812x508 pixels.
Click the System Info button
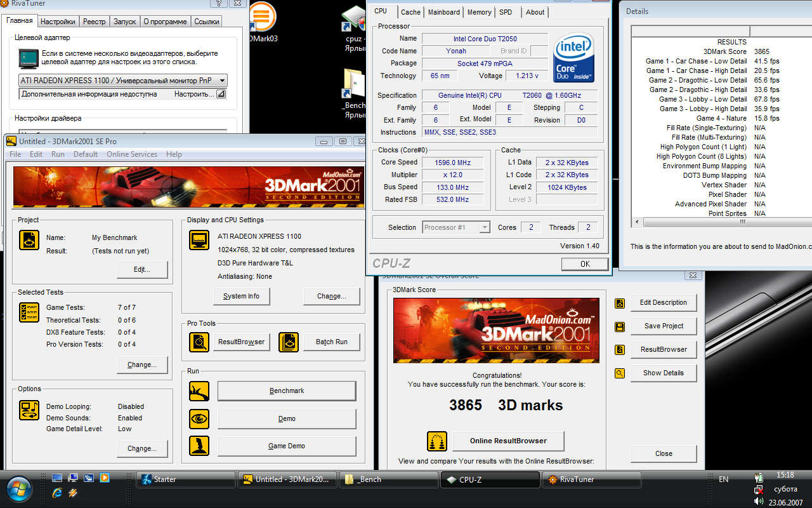click(x=242, y=296)
